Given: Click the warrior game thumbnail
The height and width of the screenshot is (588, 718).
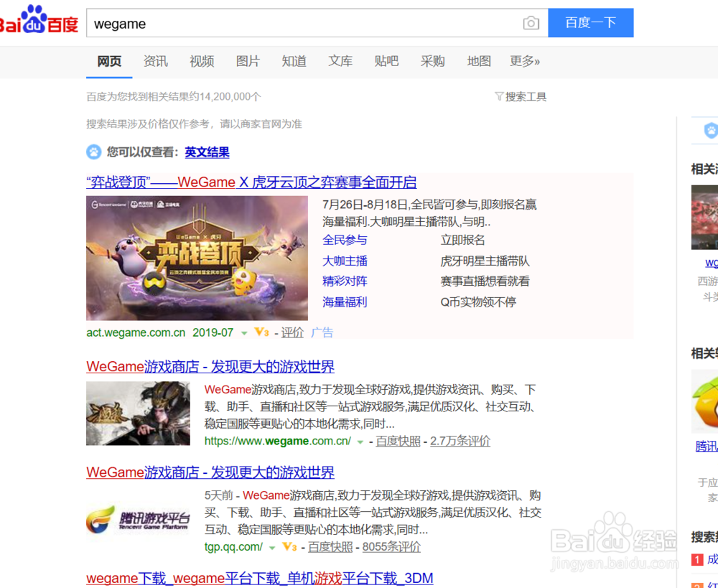Looking at the screenshot, I should point(138,414).
